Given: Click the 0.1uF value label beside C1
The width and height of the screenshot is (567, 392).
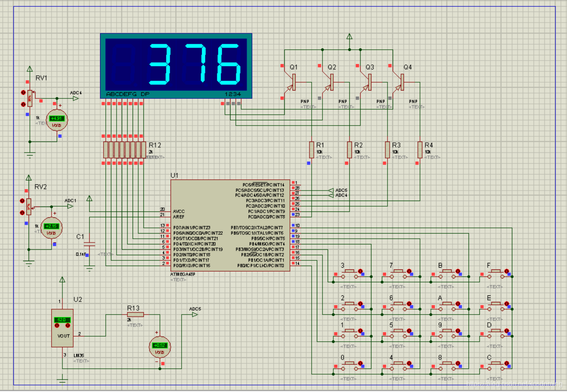Looking at the screenshot, I should coord(81,254).
